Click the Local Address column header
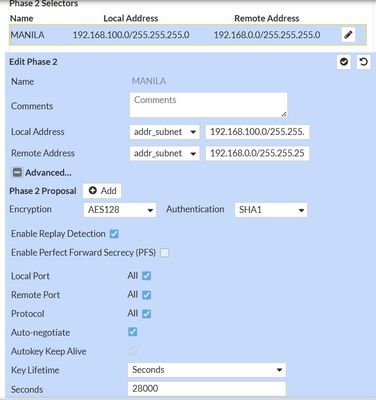Screen dimensions: 376x400 pos(131,18)
